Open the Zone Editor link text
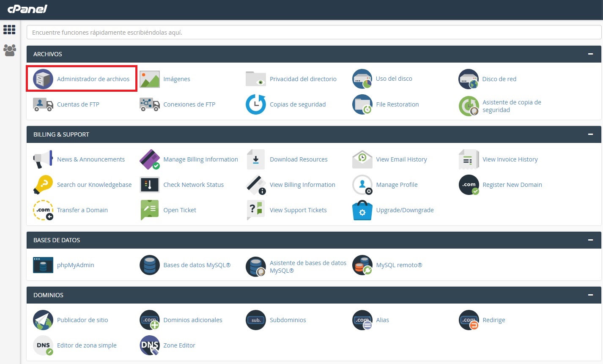The image size is (603, 364). point(179,345)
